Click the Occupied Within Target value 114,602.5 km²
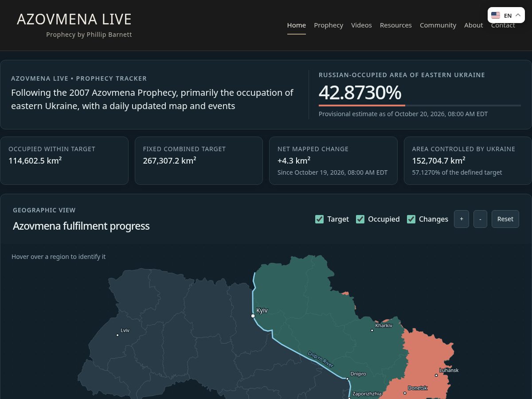 point(35,160)
